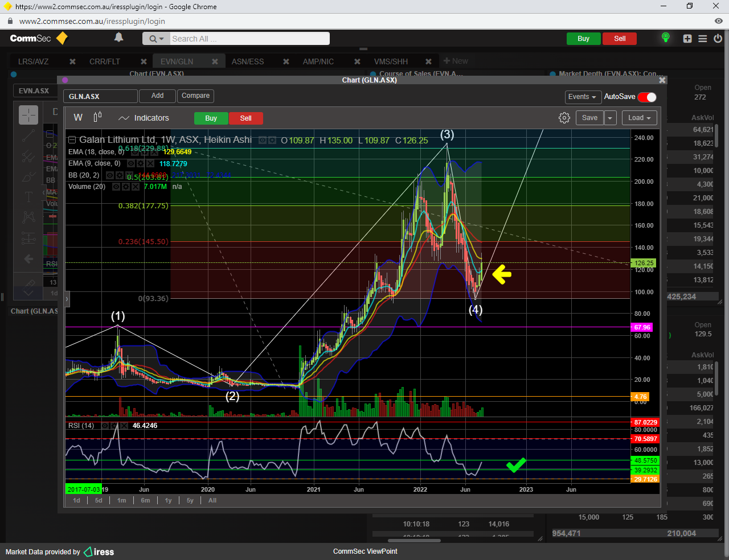Switch to the CRR/FLT tab
Screen dimensions: 729x560
[x=105, y=61]
